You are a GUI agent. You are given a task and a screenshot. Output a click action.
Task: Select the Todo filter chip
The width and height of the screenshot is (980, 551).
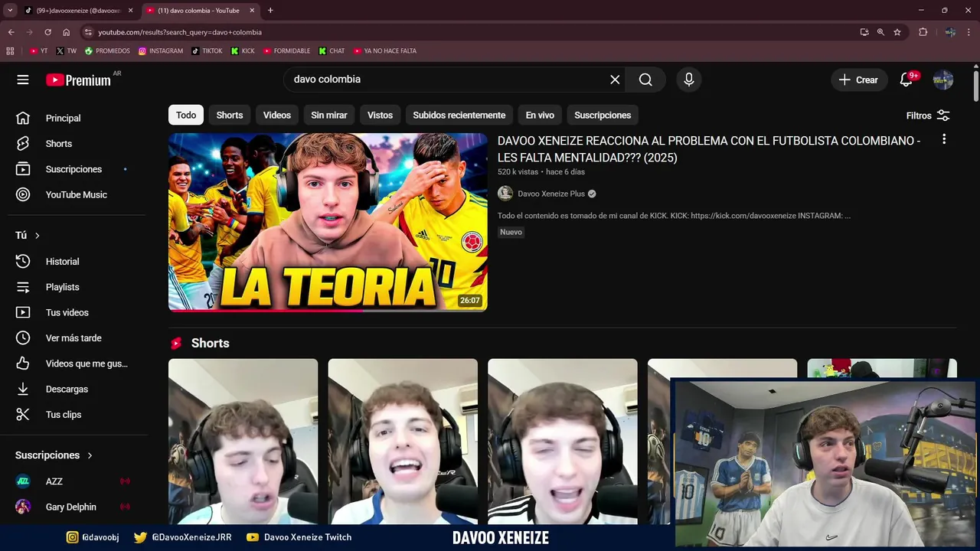pos(186,115)
